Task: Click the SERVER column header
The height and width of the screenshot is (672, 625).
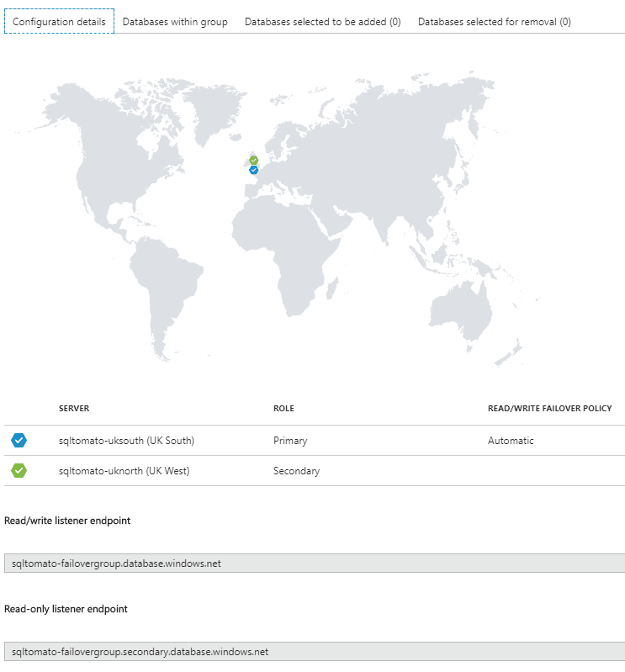Action: [74, 409]
